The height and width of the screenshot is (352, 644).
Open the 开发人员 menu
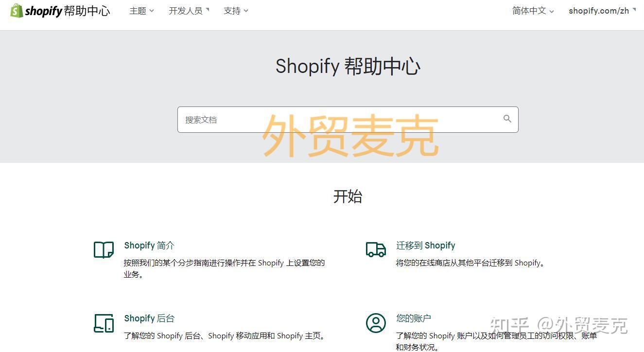pyautogui.click(x=189, y=11)
